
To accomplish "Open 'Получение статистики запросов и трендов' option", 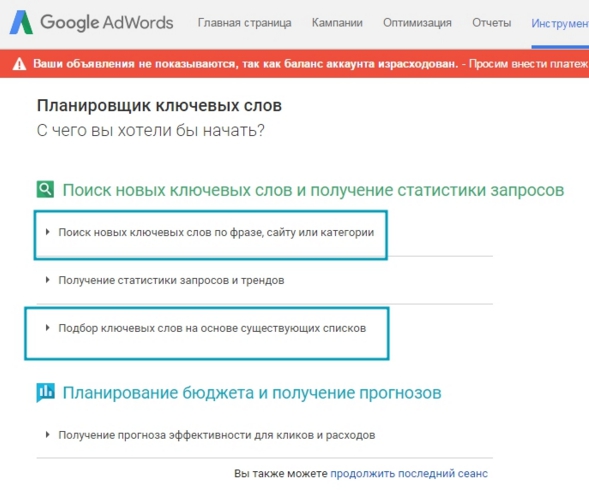I will [171, 280].
